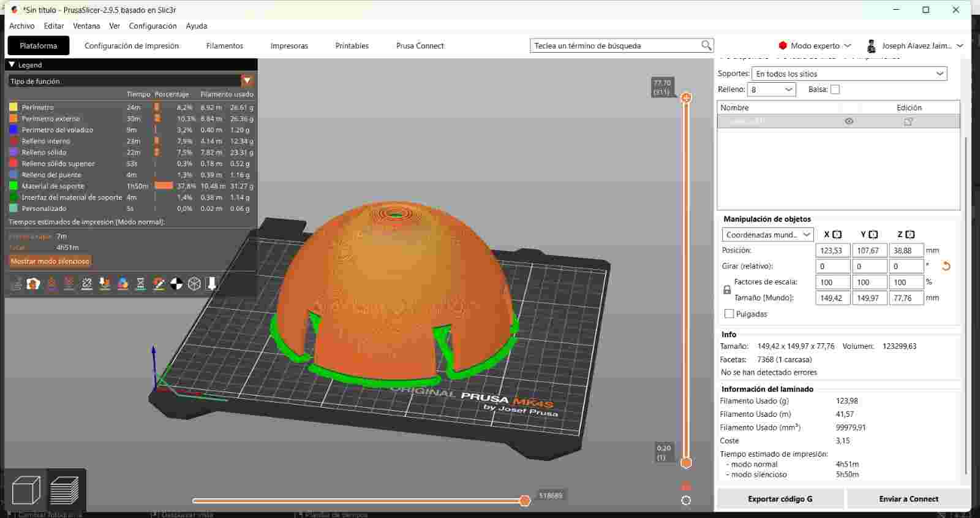The image size is (980, 518).
Task: Collapse the Legend panel triangle
Action: [x=11, y=64]
